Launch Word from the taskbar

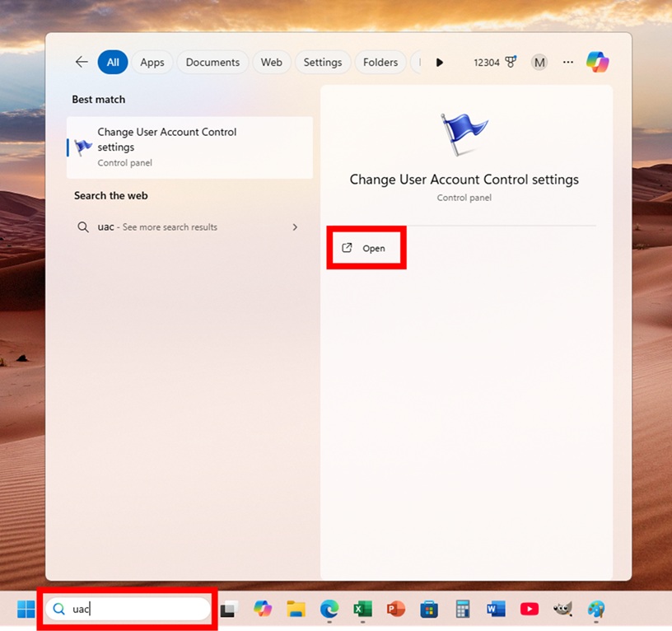pos(496,609)
